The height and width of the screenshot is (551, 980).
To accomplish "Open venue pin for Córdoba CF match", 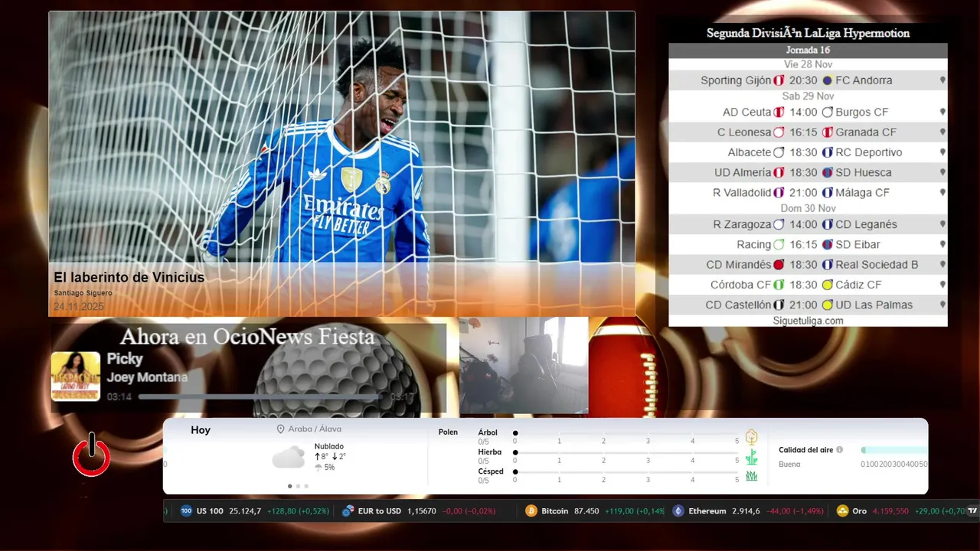I will click(x=942, y=285).
